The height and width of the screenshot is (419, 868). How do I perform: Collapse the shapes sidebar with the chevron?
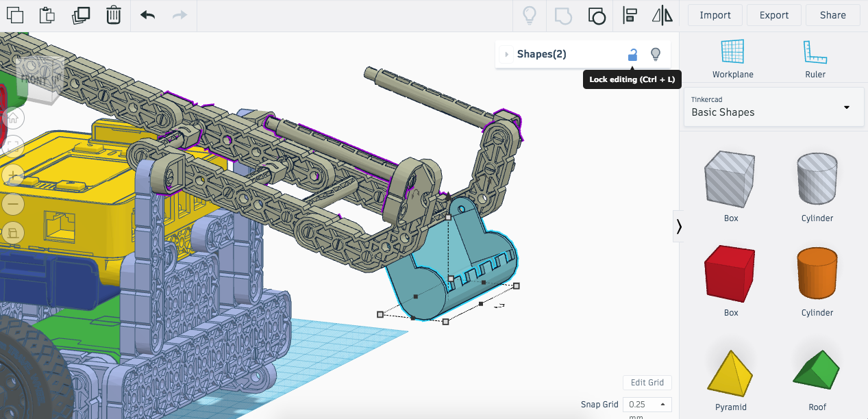point(679,226)
